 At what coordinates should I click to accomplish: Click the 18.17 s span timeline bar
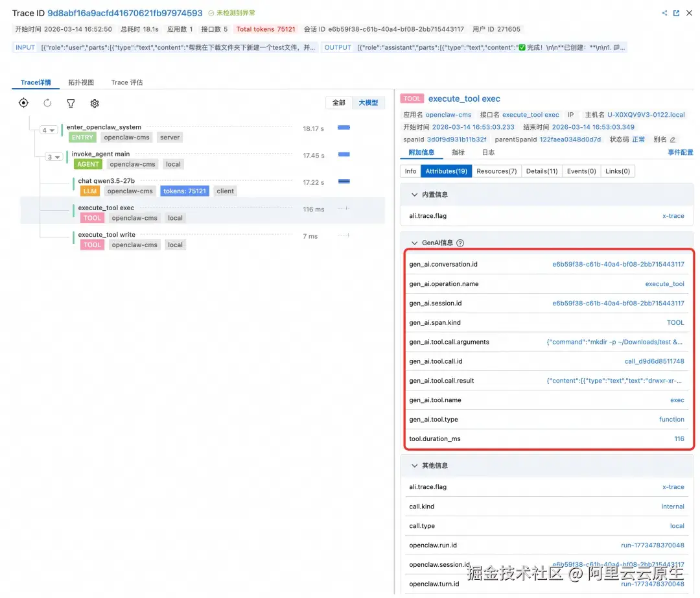click(344, 128)
